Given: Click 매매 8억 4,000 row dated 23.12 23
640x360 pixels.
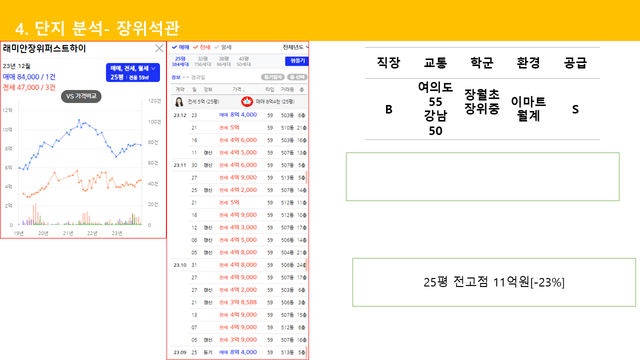Looking at the screenshot, I should click(x=239, y=115).
